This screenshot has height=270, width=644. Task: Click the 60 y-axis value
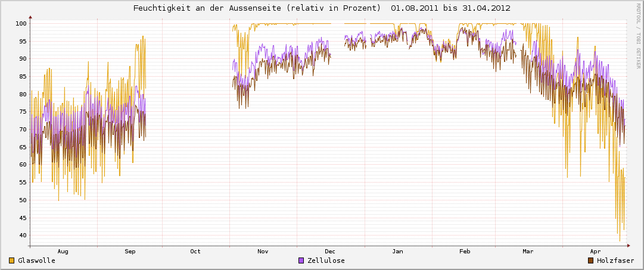click(23, 165)
